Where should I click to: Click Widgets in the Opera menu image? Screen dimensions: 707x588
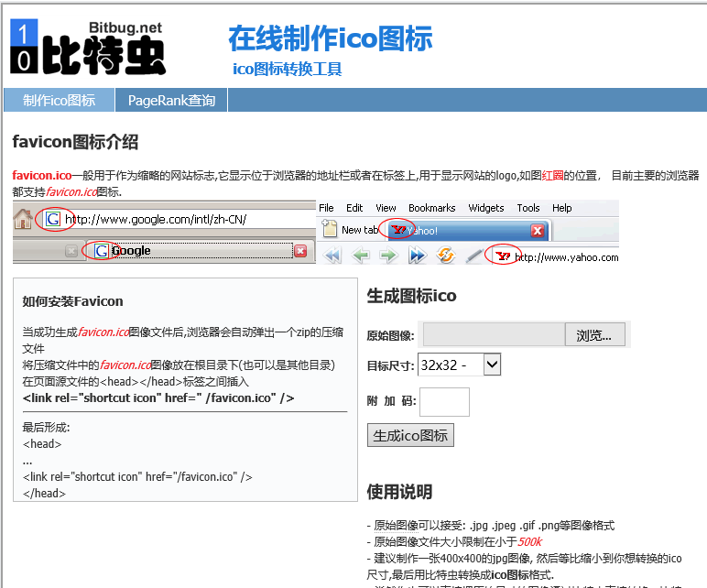[x=486, y=208]
